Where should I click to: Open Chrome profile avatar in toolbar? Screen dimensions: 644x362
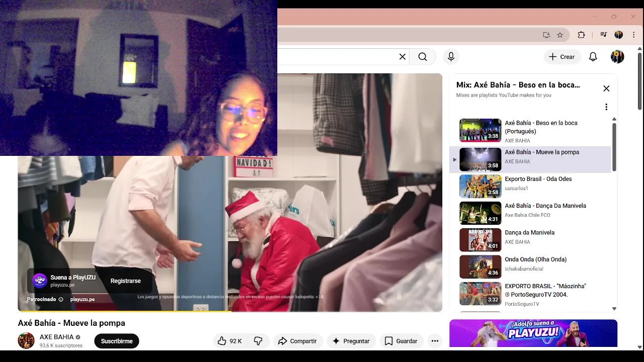tap(619, 35)
